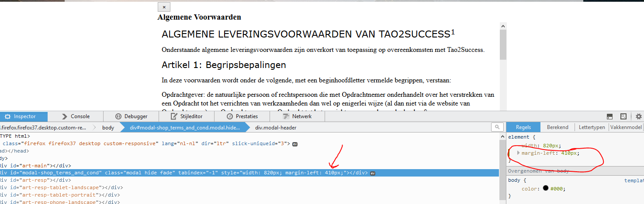Click the Algemene Voorwaarden heading
This screenshot has height=204, width=644.
pos(199,17)
